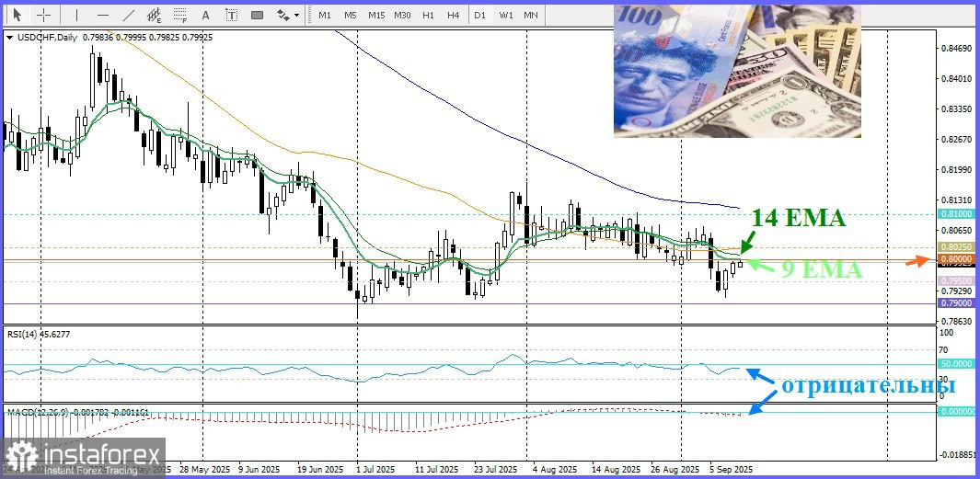Switch chart to W1 weekly timeframe
The height and width of the screenshot is (479, 980).
coord(505,15)
